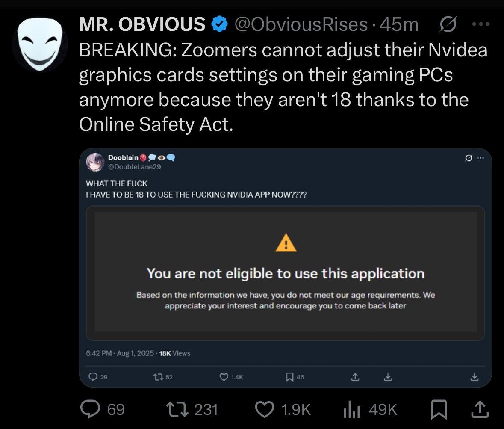Reply to the embedded Dooblain tweet

[93, 377]
